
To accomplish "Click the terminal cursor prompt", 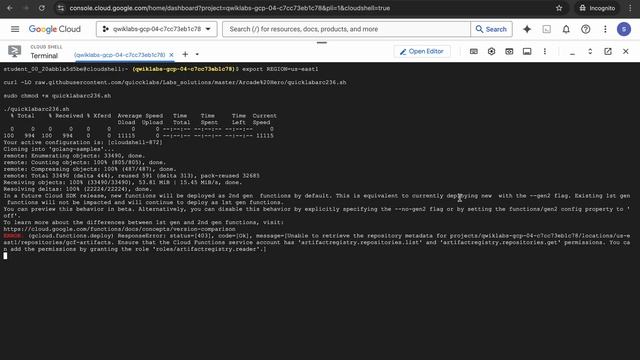I will (x=5, y=256).
